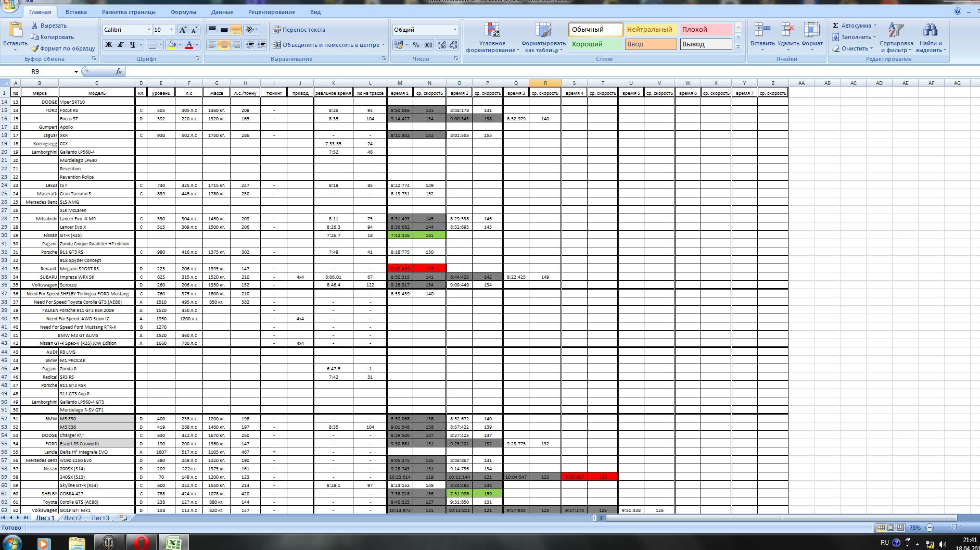Open the Calibri font name dropdown
Screen dimensions: 980x550
tap(149, 30)
